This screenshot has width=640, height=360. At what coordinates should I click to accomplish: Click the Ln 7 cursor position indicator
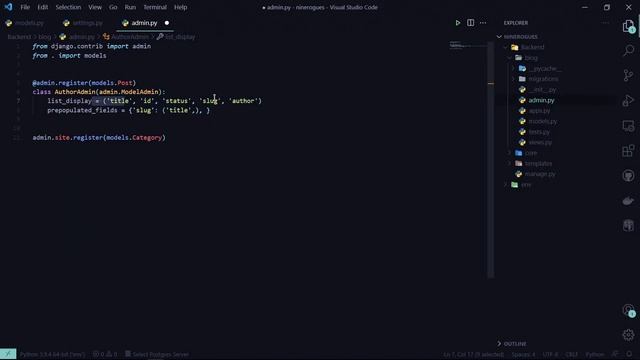pos(473,354)
